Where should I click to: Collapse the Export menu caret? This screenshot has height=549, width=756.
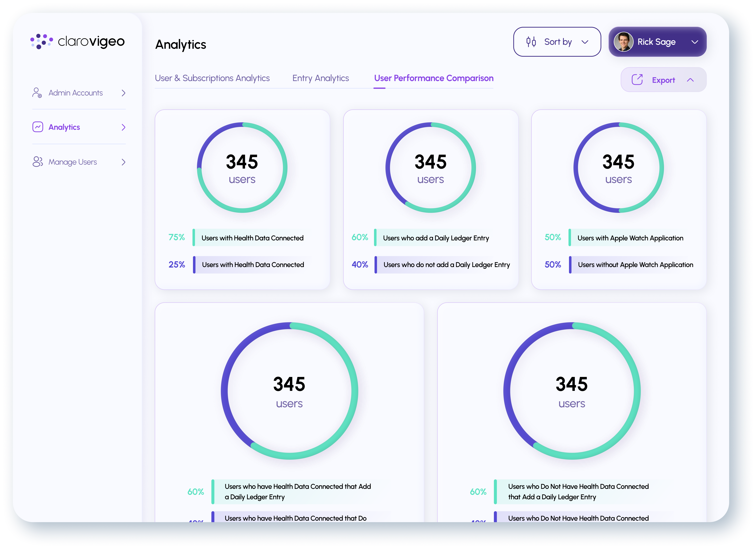(690, 80)
